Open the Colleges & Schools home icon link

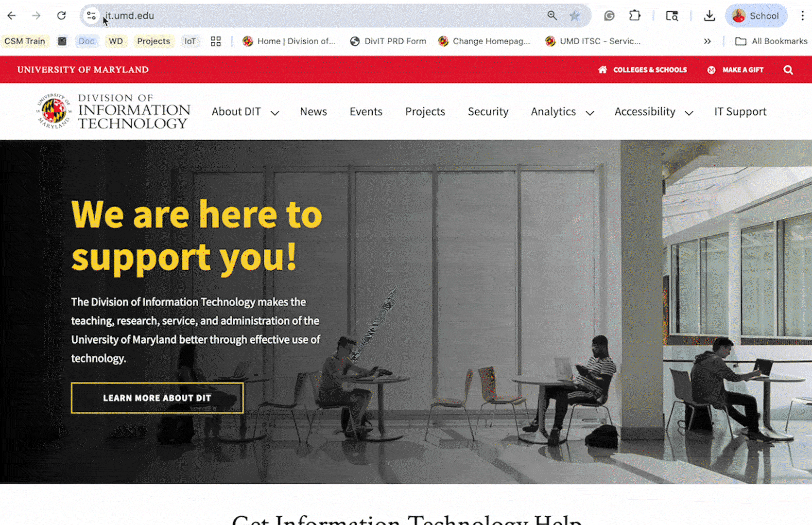coord(603,70)
